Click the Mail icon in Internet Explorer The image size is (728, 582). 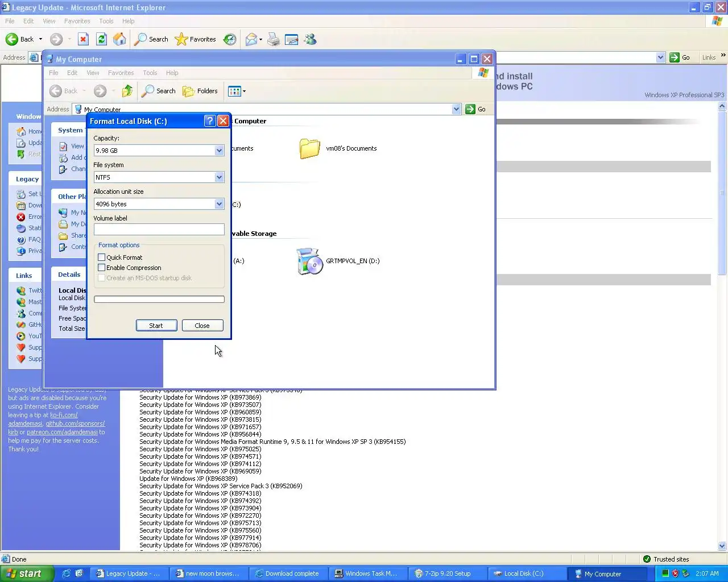point(251,39)
